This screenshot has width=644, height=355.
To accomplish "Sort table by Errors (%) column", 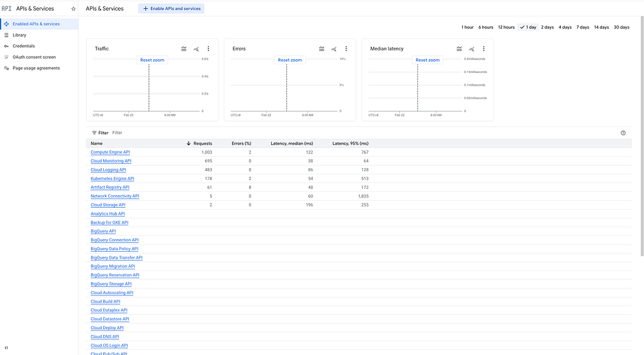I will click(x=241, y=144).
